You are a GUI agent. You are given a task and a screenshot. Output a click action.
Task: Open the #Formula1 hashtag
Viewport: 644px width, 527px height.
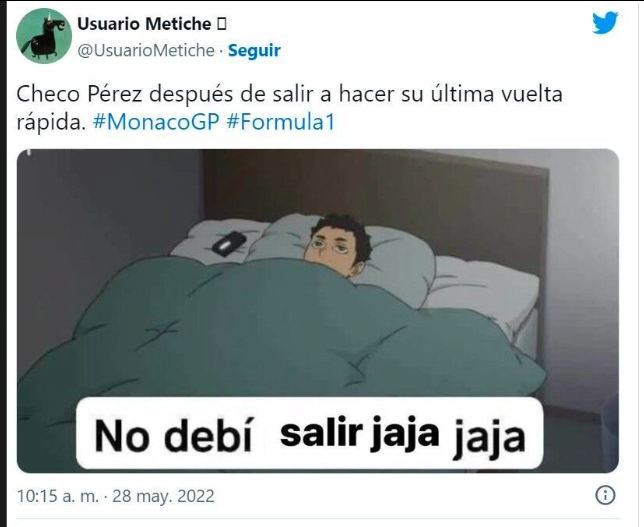(x=281, y=122)
